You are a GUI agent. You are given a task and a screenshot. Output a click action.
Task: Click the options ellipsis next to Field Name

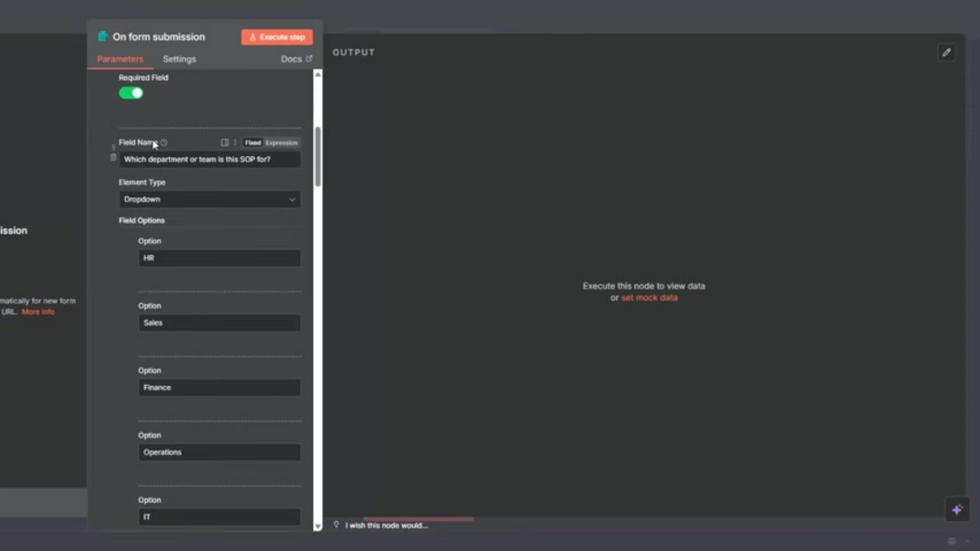(x=234, y=143)
